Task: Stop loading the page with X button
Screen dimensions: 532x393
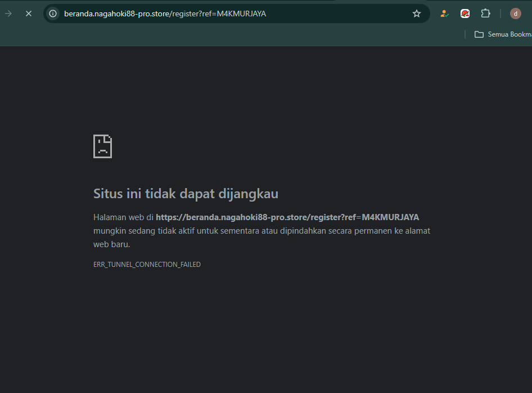Action: coord(29,14)
